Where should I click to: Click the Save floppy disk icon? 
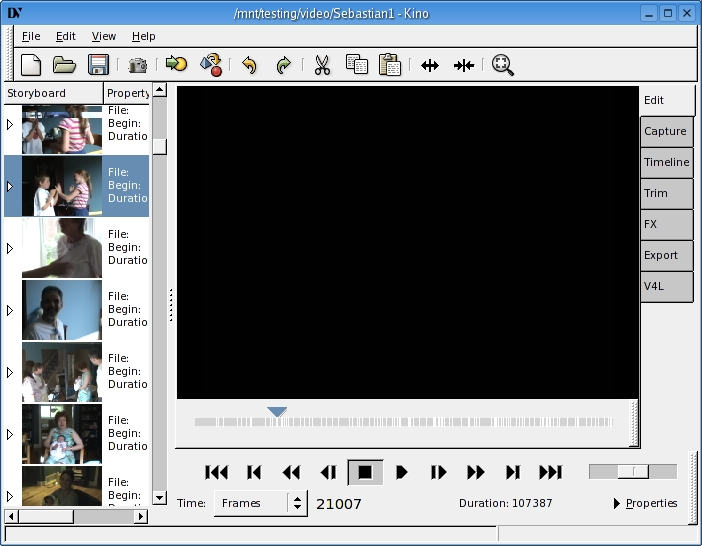tap(98, 65)
